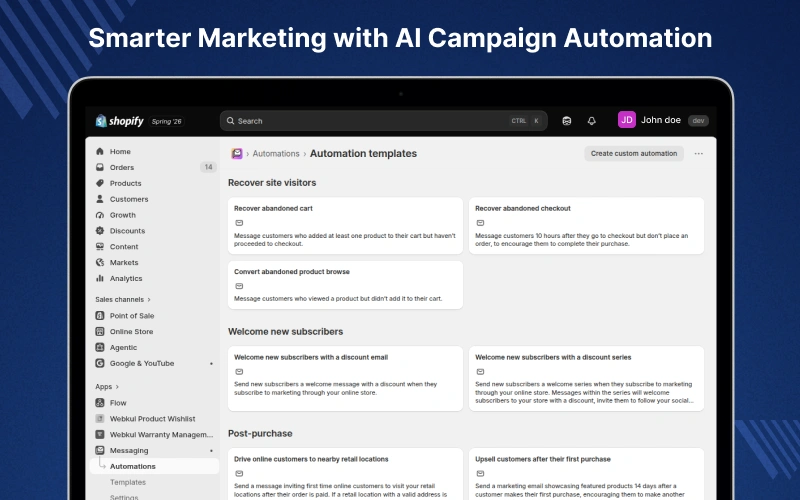The height and width of the screenshot is (500, 800).
Task: Open the Recover abandoned cart template
Action: point(345,226)
